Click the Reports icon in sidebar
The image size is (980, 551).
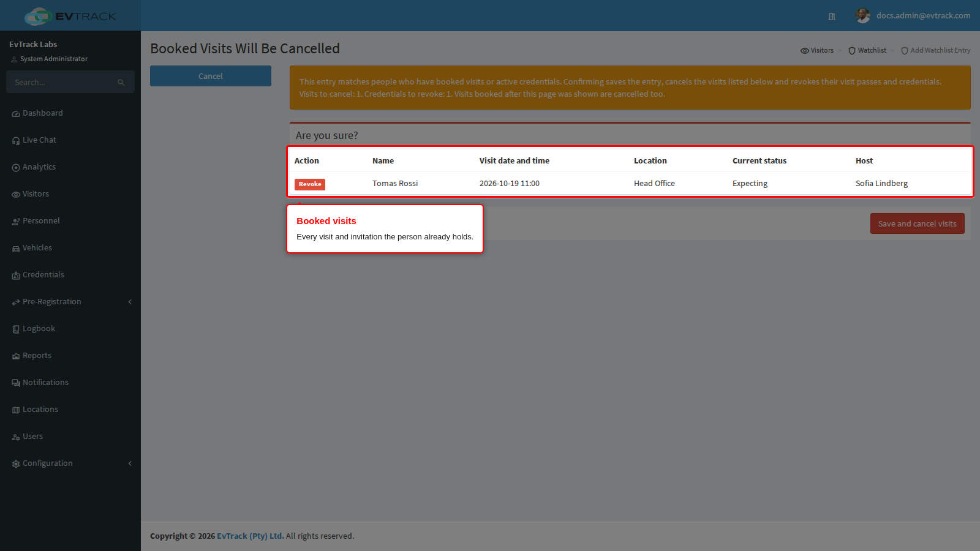[x=16, y=356]
